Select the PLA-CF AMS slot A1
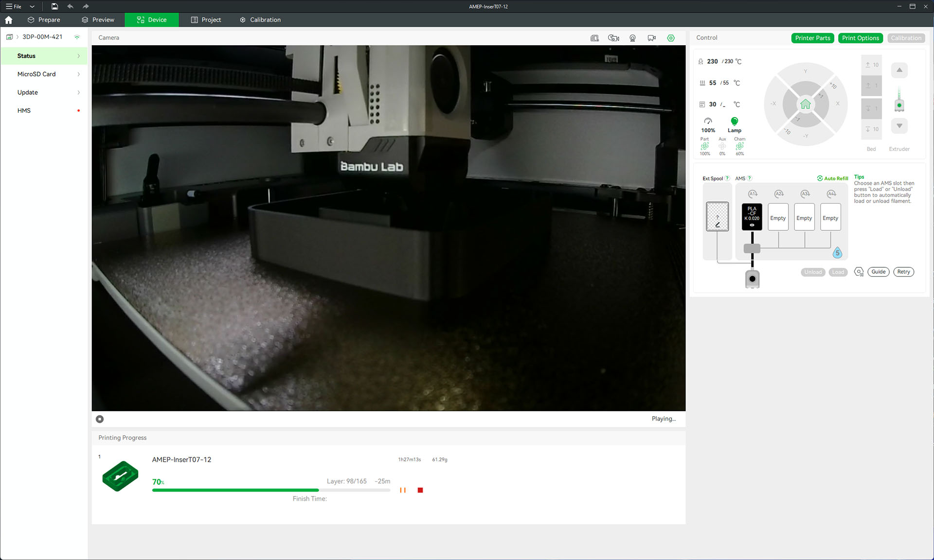 [x=752, y=216]
